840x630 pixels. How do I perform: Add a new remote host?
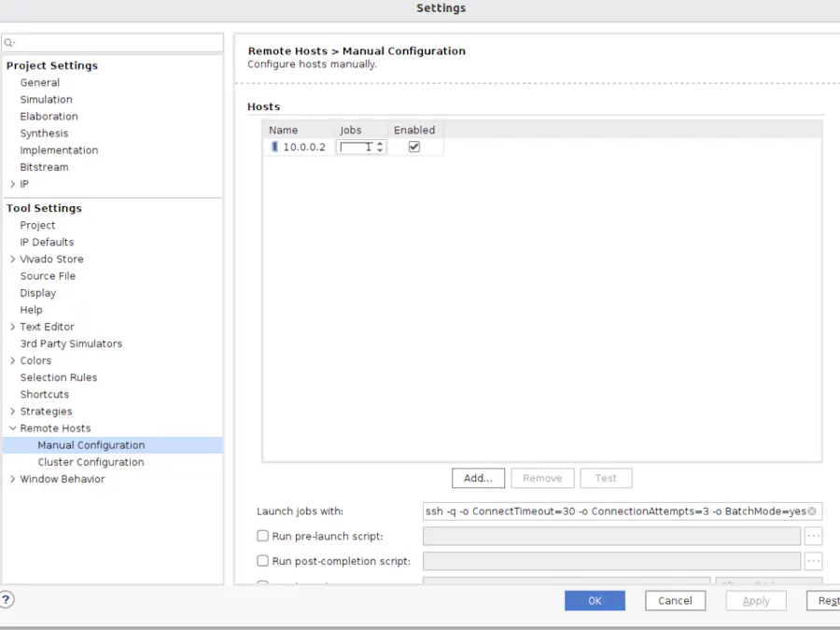click(x=478, y=477)
